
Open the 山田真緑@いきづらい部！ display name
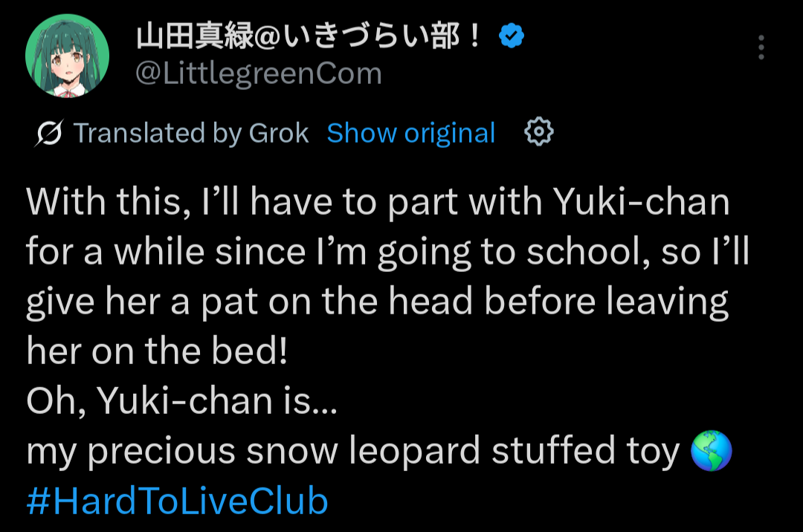tap(309, 36)
